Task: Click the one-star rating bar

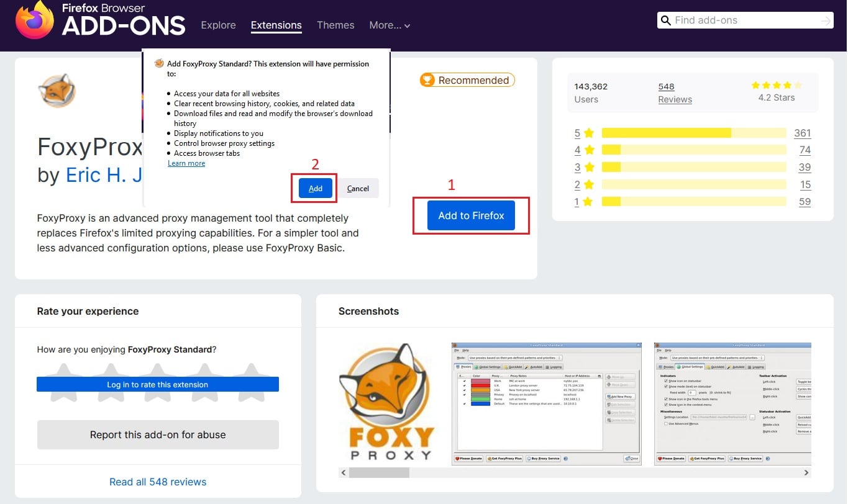Action: (694, 202)
